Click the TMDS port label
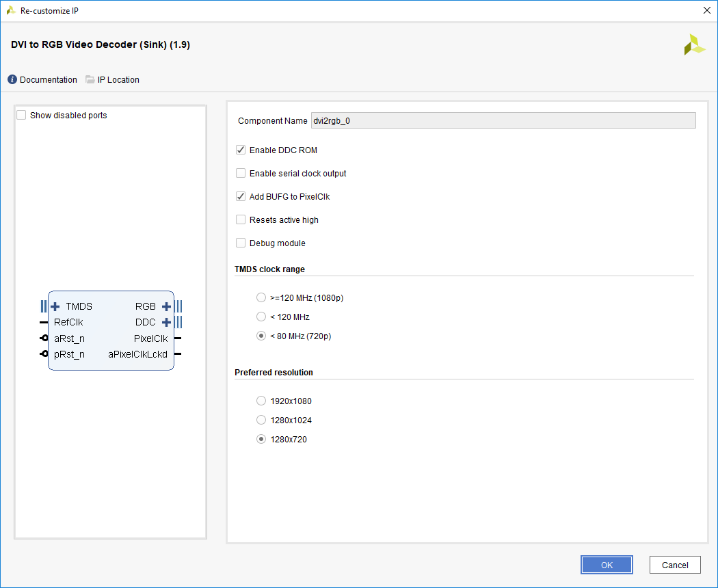This screenshot has width=718, height=588. tap(79, 306)
